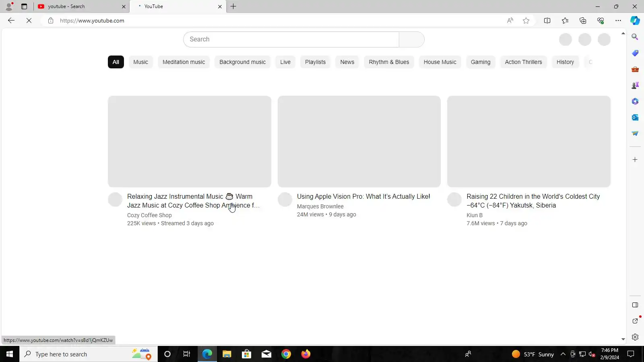Visit the Kiun B channel
Image resolution: width=644 pixels, height=362 pixels.
coord(475,215)
